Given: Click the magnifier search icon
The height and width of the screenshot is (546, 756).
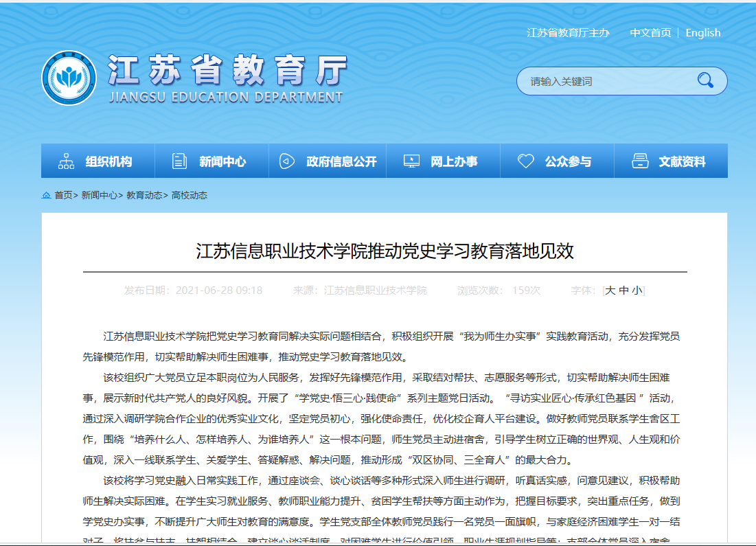Looking at the screenshot, I should 705,81.
